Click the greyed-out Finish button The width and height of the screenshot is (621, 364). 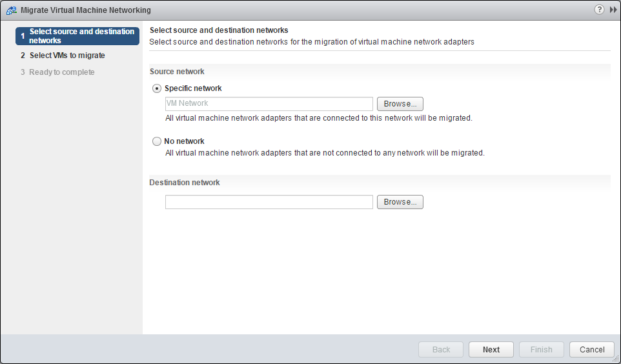pos(541,350)
